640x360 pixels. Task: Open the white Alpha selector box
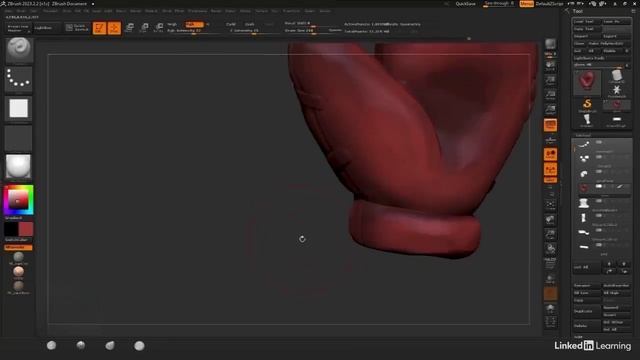(x=18, y=109)
